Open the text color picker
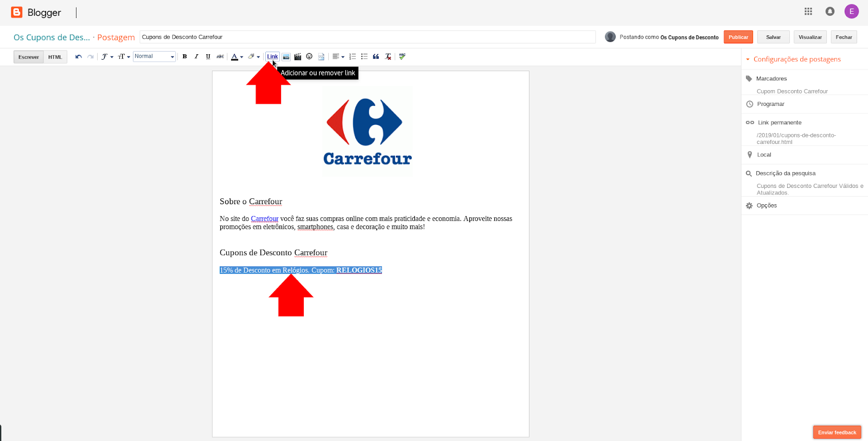This screenshot has height=441, width=868. (237, 56)
